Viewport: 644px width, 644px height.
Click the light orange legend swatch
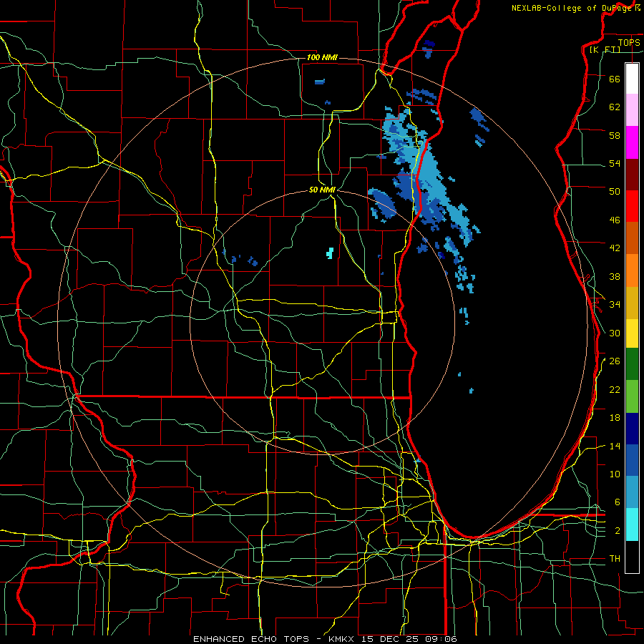(632, 270)
